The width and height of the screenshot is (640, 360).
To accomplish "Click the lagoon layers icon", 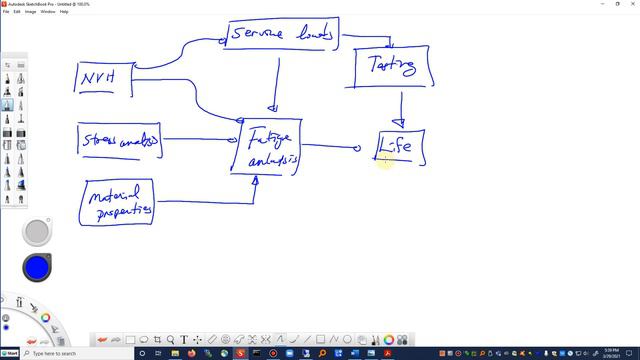I will (61, 341).
